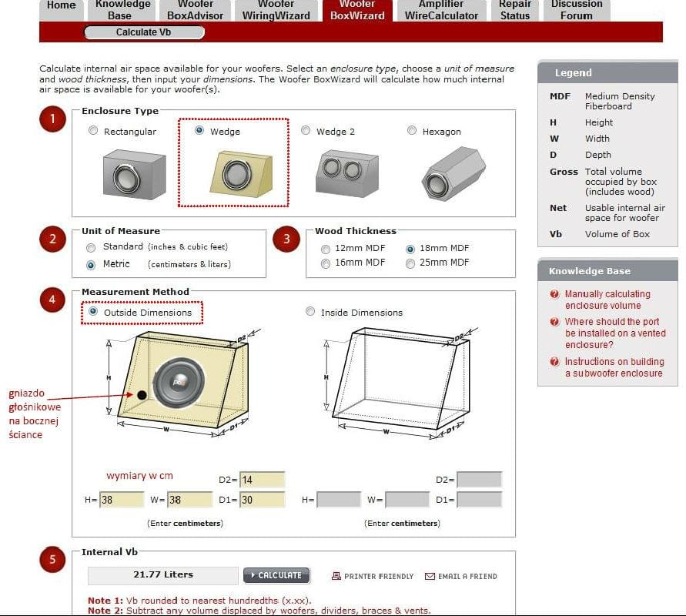Image resolution: width=686 pixels, height=616 pixels.
Task: Select the Rectangular enclosure radio button
Action: point(92,130)
